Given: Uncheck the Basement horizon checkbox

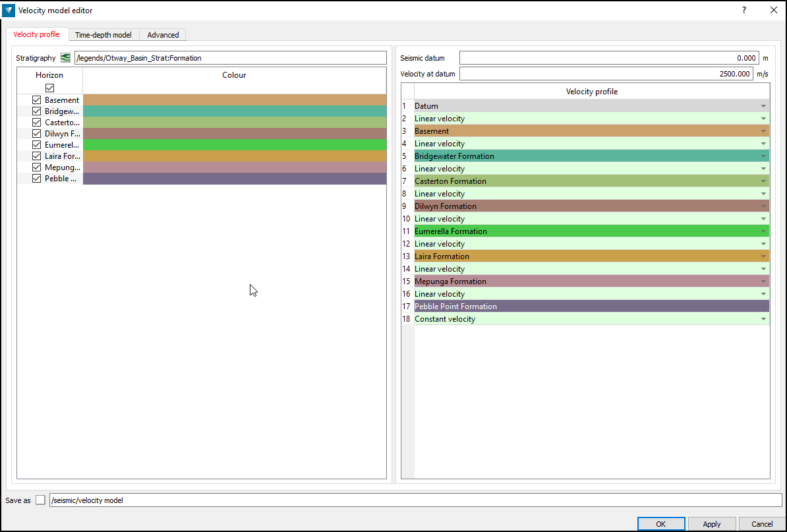Looking at the screenshot, I should point(36,100).
